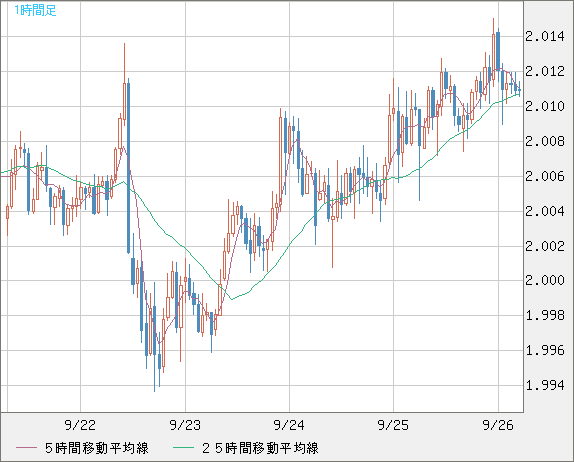Click the 25時間移動平均線 legend label
This screenshot has height=462, width=574.
(x=260, y=448)
